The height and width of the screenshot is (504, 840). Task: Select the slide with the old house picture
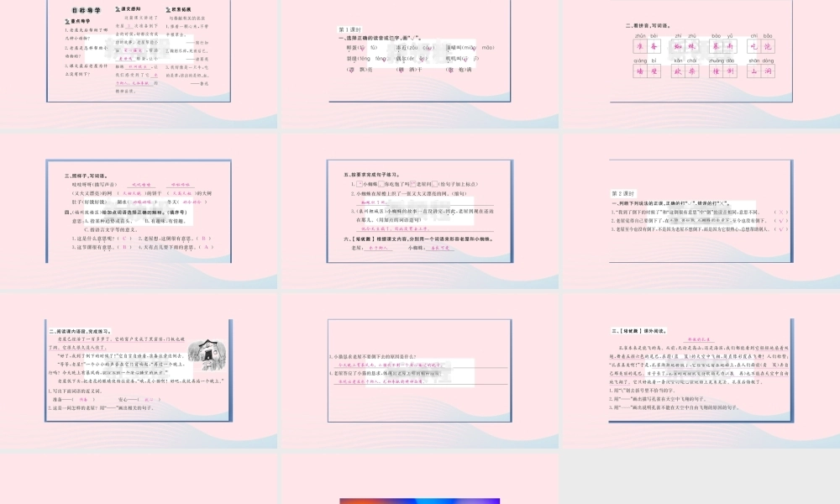[139, 370]
